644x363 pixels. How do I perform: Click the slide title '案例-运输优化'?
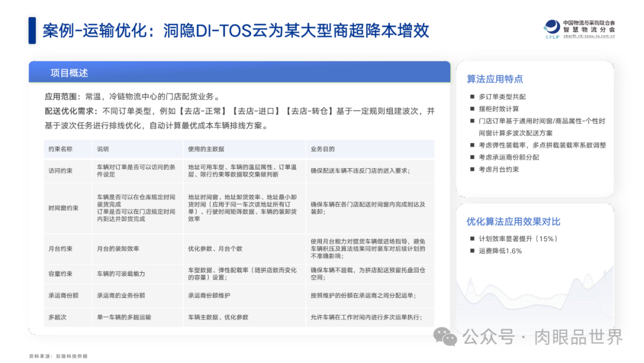pyautogui.click(x=94, y=31)
